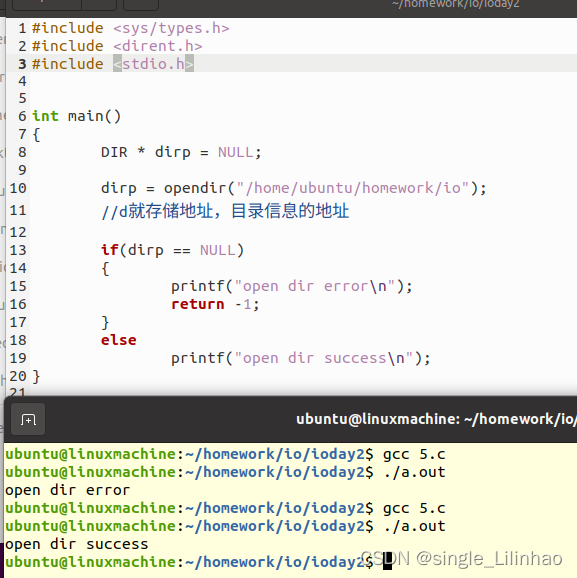Click terminal output open dir success
Screen dimensions: 577x578
pyautogui.click(x=77, y=544)
